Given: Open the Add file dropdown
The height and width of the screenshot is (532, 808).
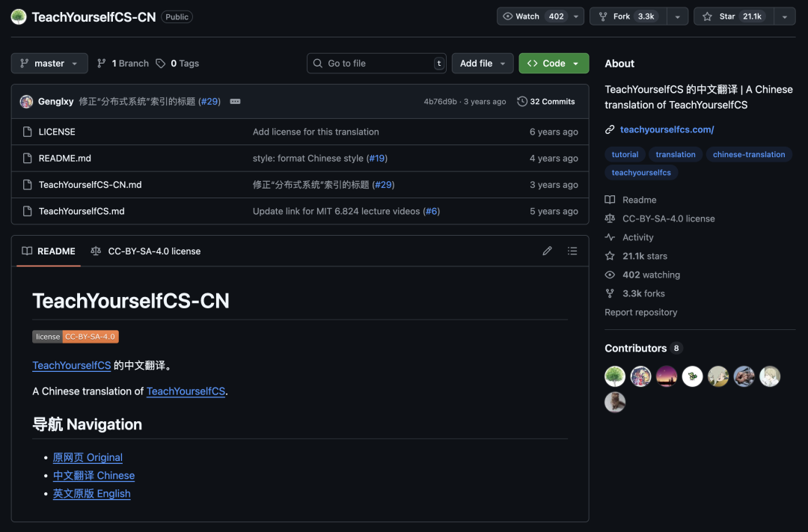Looking at the screenshot, I should tap(483, 64).
